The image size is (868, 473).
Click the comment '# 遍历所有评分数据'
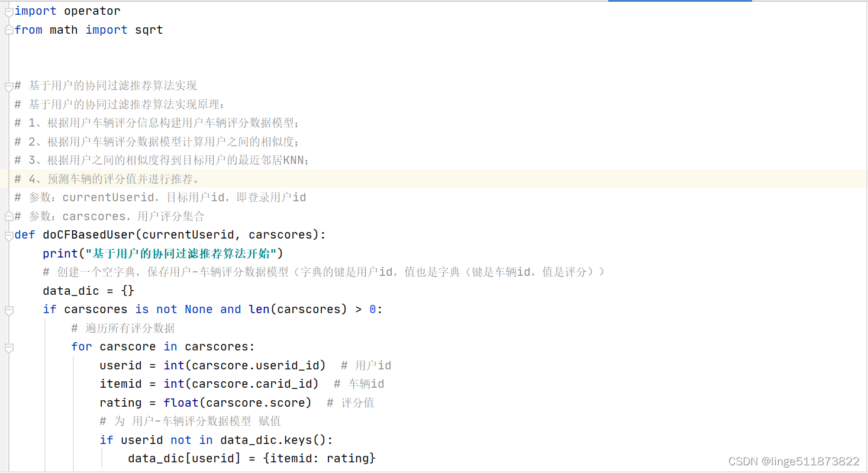[123, 328]
